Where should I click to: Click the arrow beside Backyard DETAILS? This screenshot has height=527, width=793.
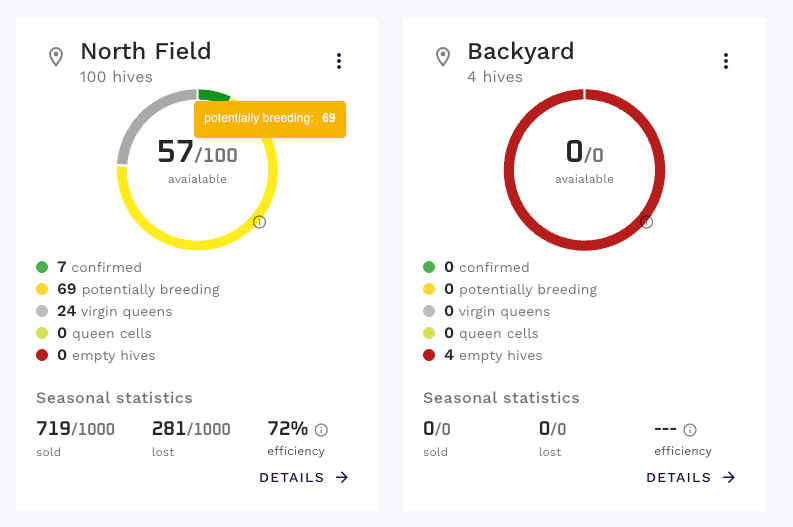[729, 478]
